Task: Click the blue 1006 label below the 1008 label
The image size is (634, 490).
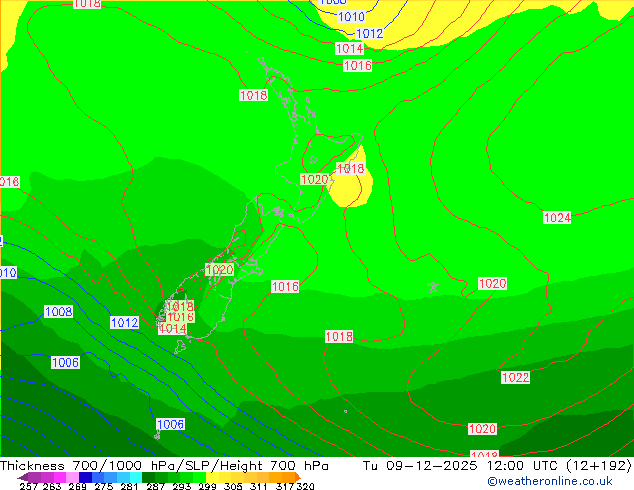Action: point(66,363)
